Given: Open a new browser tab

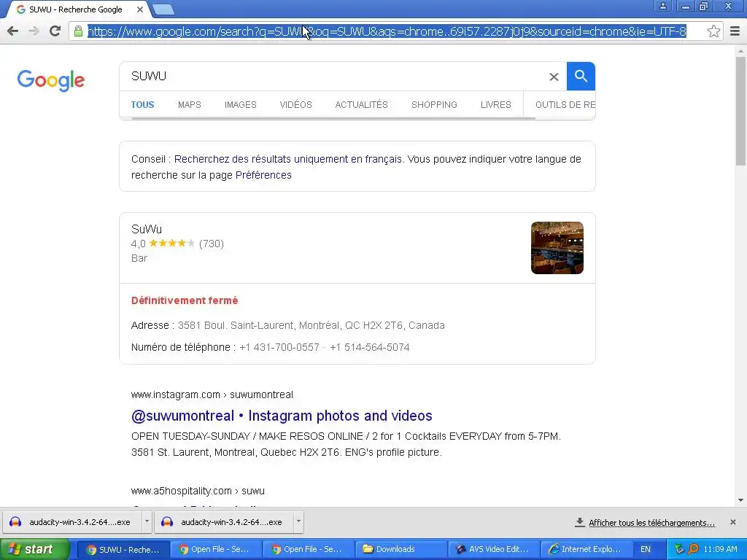Looking at the screenshot, I should (x=163, y=9).
